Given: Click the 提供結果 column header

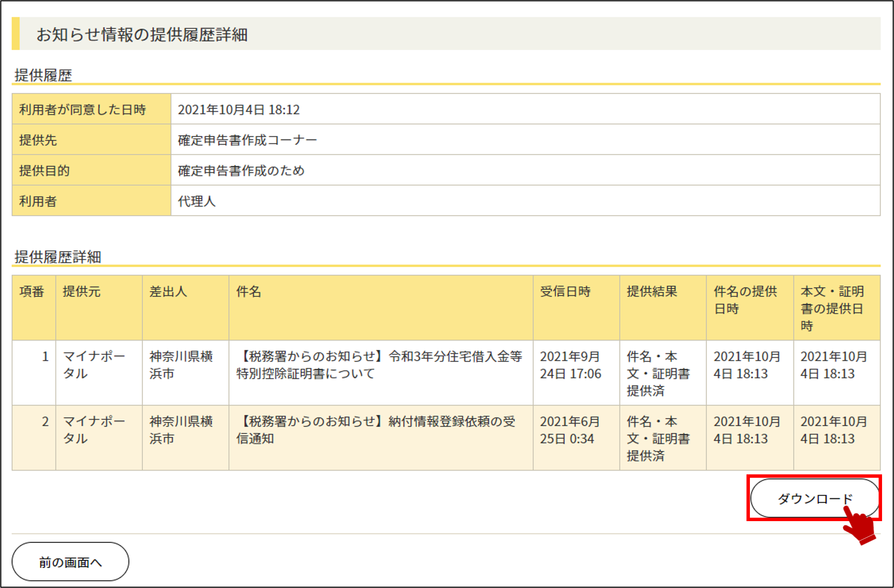Looking at the screenshot, I should point(663,308).
